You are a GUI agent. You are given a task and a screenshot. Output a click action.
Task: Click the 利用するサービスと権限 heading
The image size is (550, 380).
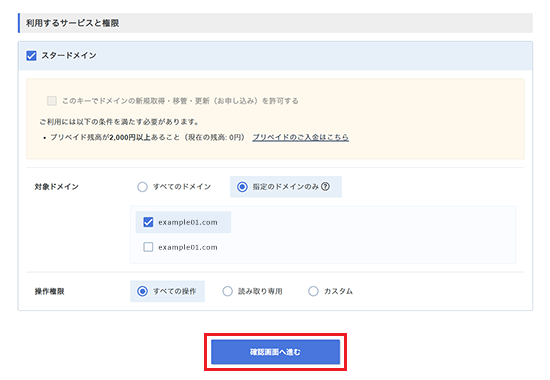(73, 23)
